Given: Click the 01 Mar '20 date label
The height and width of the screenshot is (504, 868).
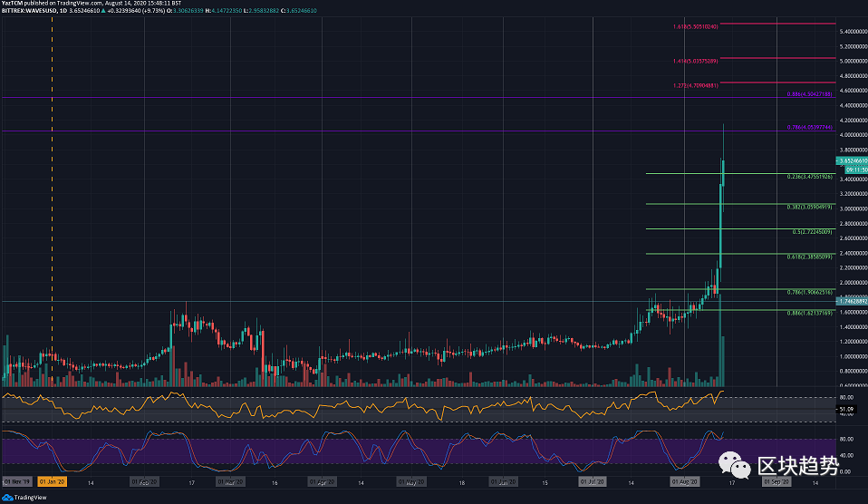Looking at the screenshot, I should [230, 482].
